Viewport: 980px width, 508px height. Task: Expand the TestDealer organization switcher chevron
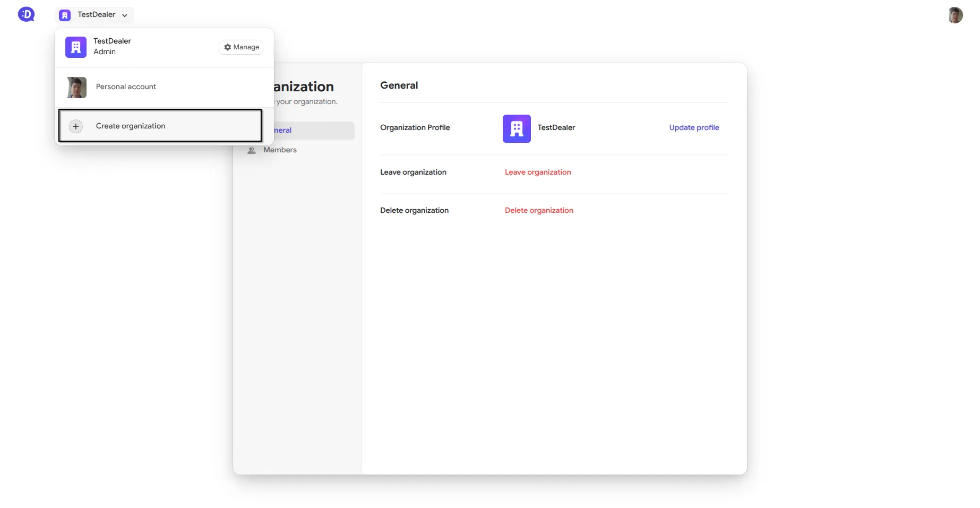tap(125, 15)
